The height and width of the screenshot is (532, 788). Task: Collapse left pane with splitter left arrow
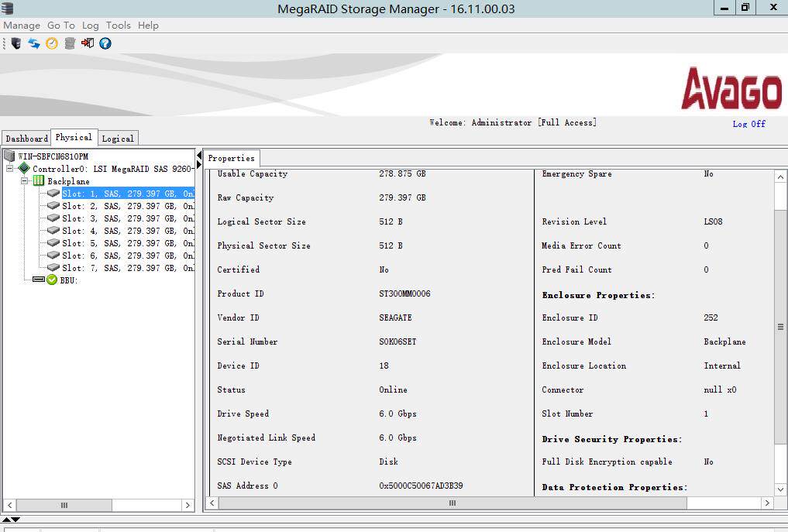(199, 155)
